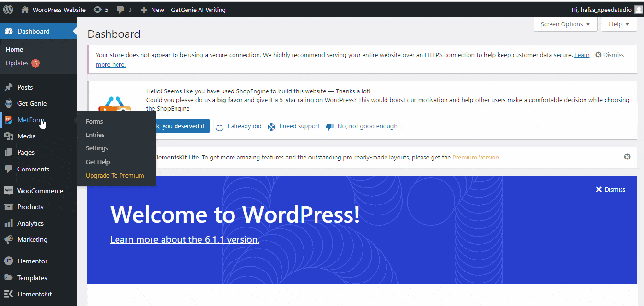The image size is (644, 306).
Task: Dismiss the HTTPS secure connection notice
Action: (609, 55)
